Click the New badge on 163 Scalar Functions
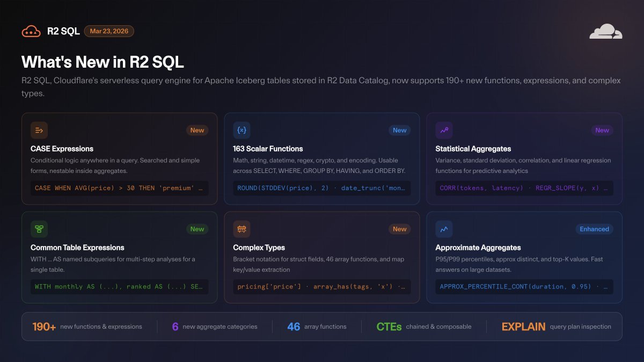 click(399, 130)
